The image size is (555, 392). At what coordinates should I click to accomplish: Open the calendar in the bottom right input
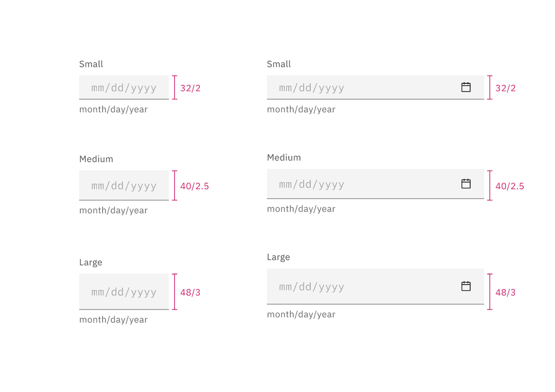466,286
